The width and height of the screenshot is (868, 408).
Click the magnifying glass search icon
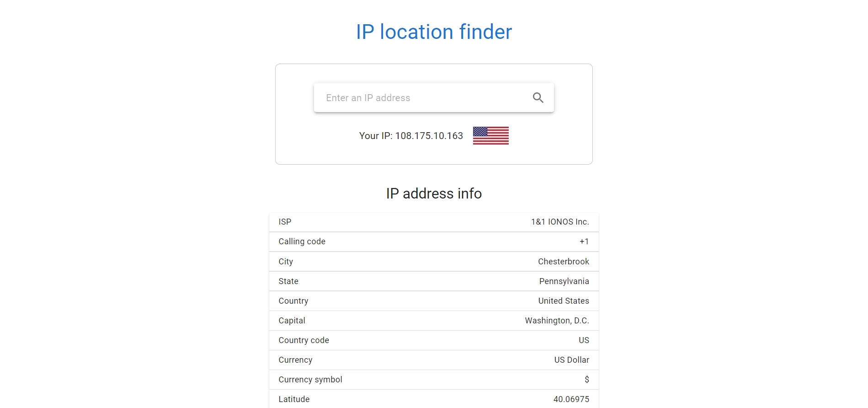pos(538,97)
